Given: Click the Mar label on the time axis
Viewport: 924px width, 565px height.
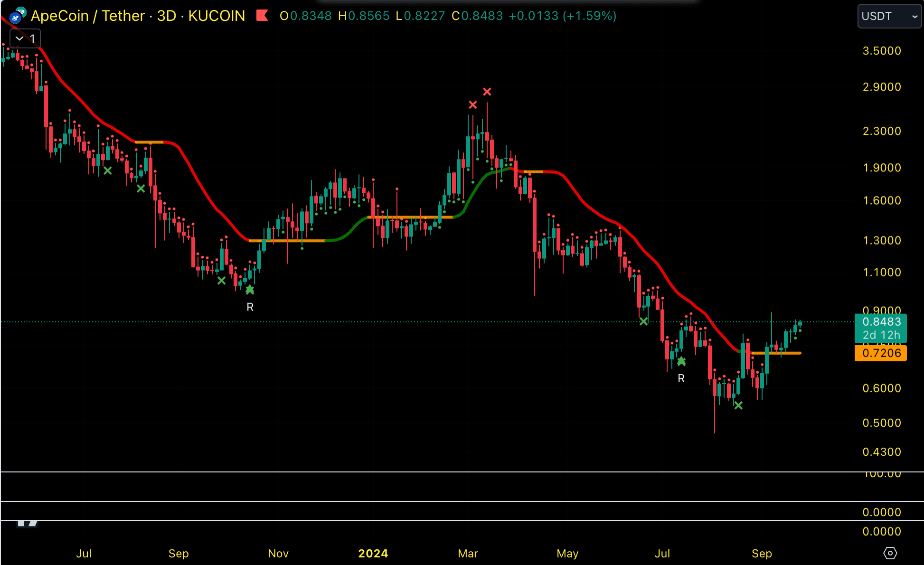Looking at the screenshot, I should click(468, 554).
